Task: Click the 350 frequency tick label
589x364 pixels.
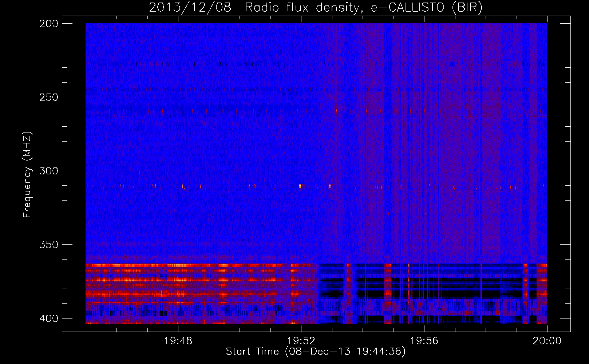Action: [48, 245]
